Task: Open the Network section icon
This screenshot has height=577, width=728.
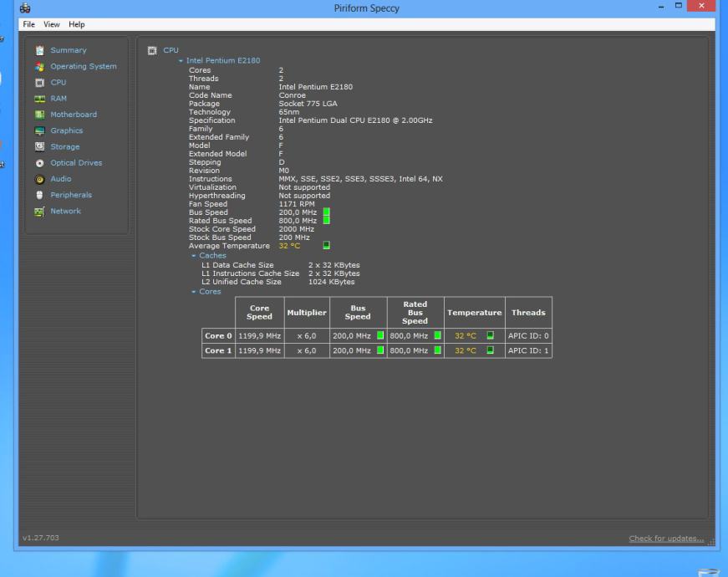Action: click(x=38, y=212)
